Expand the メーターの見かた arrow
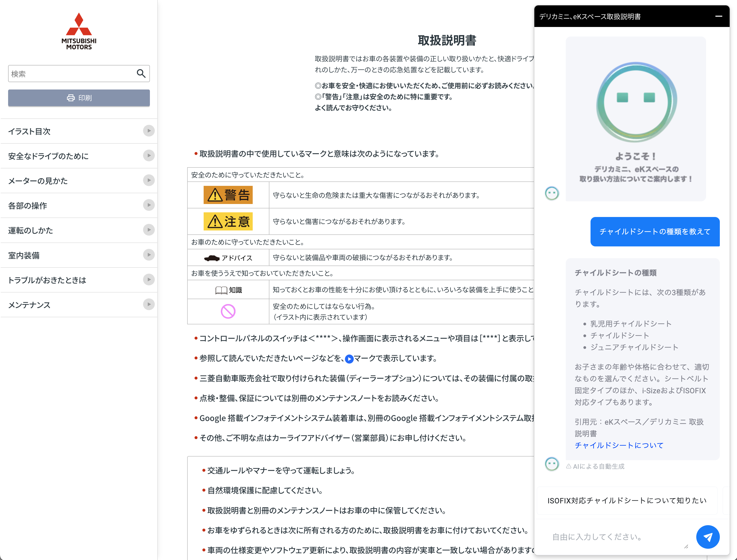Screen dimensions: 737x560 pyautogui.click(x=149, y=180)
